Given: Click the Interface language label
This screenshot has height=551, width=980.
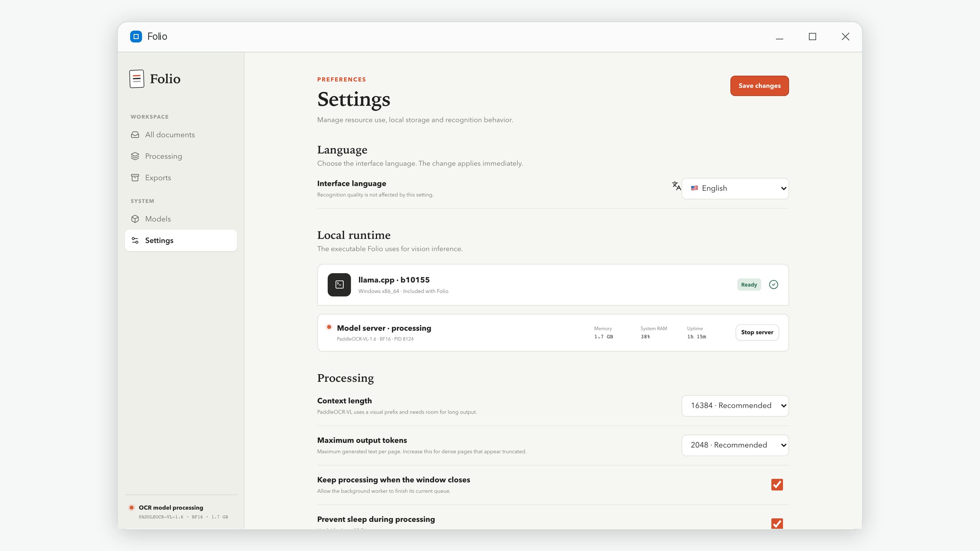Looking at the screenshot, I should (x=351, y=184).
